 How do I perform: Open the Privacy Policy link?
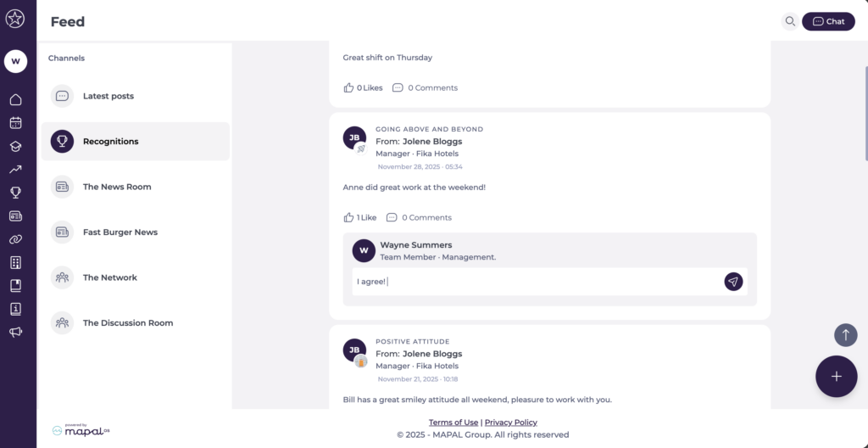510,423
